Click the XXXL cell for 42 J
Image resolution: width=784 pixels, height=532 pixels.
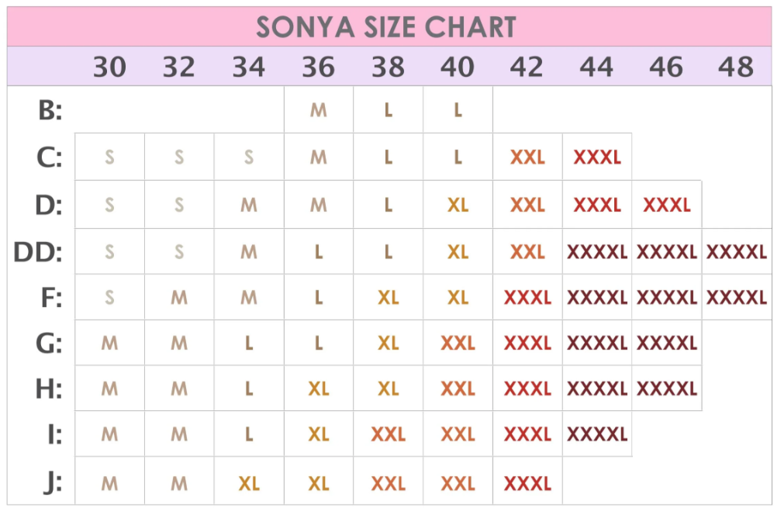point(527,483)
